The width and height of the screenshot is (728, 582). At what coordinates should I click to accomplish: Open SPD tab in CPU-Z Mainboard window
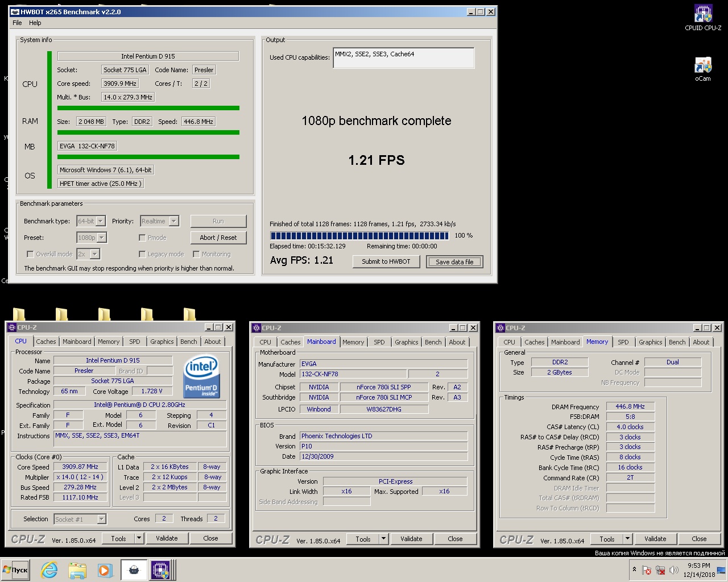[x=379, y=342]
